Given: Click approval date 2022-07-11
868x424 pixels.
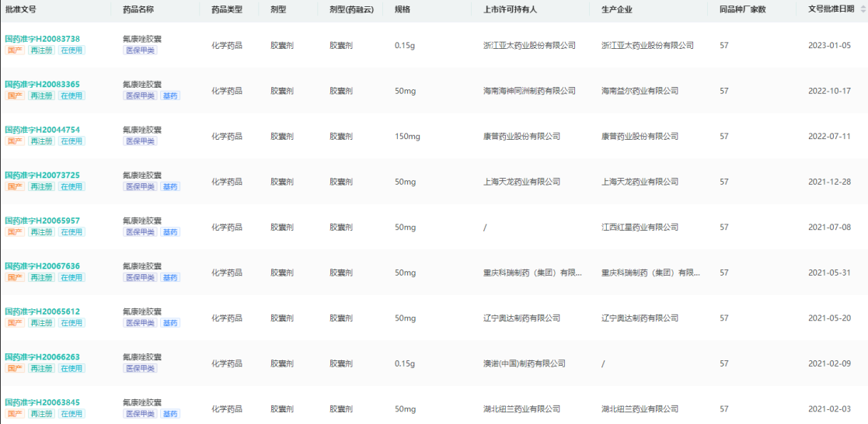Looking at the screenshot, I should [x=829, y=136].
